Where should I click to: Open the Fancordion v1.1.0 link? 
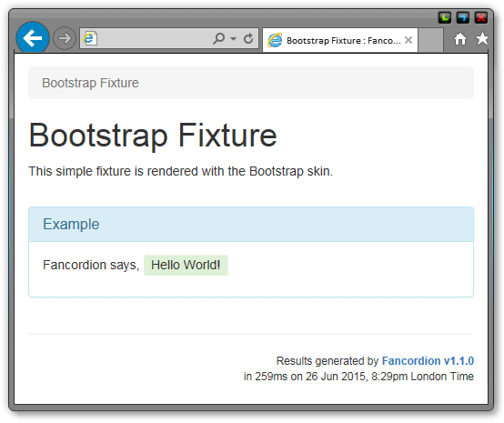coord(428,360)
